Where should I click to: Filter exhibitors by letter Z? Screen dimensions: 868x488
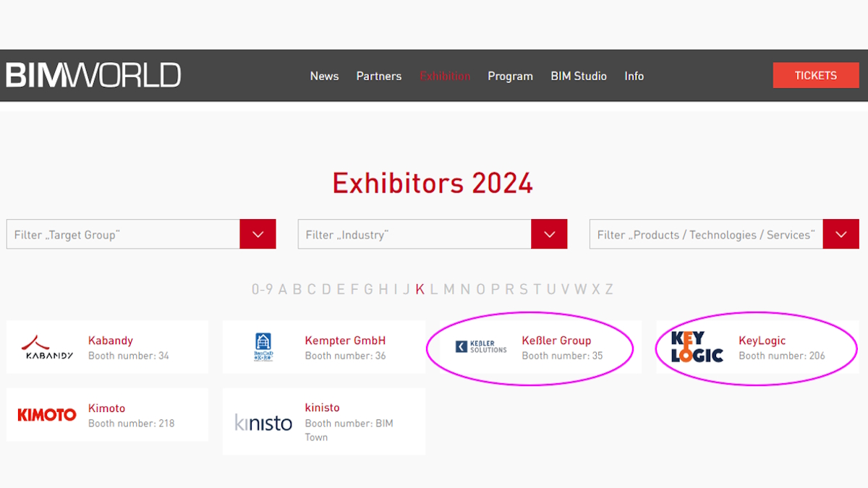[x=609, y=289]
